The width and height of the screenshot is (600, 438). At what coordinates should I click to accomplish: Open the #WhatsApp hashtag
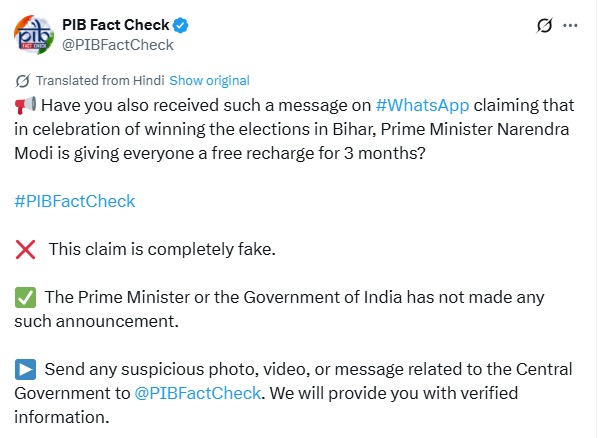421,106
